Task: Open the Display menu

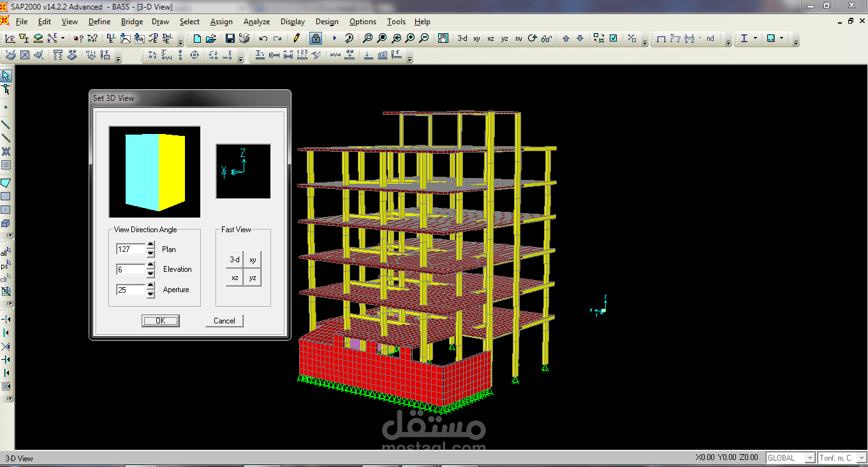Action: pyautogui.click(x=293, y=22)
